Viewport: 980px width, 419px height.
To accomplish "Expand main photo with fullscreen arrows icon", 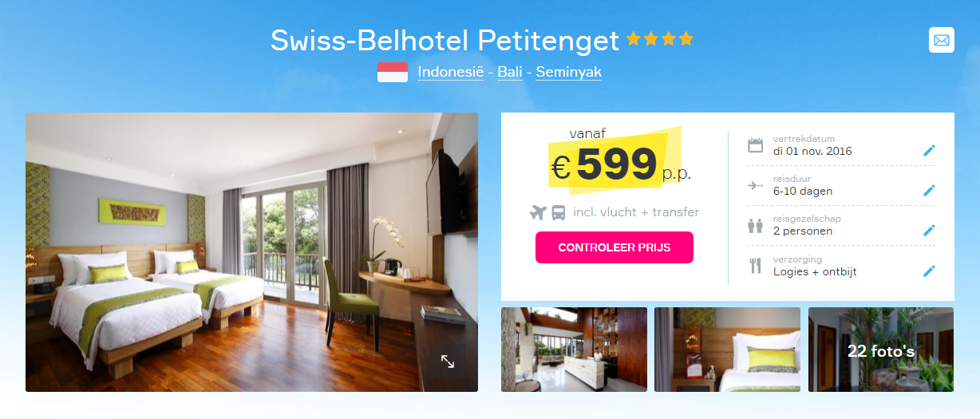I will (x=448, y=362).
